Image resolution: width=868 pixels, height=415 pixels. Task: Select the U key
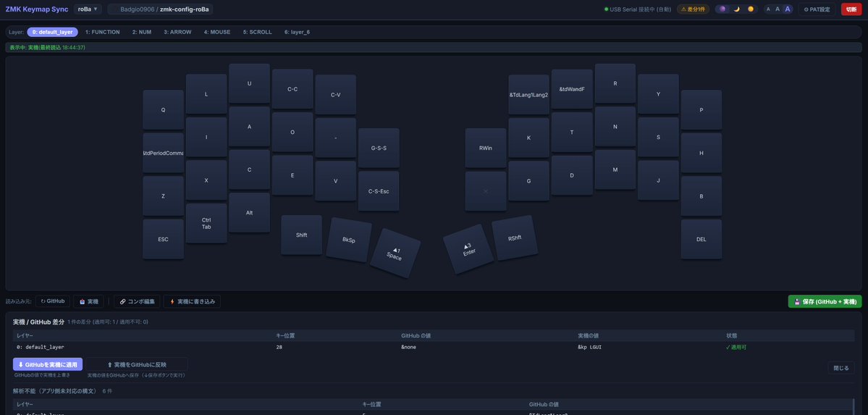tap(250, 83)
